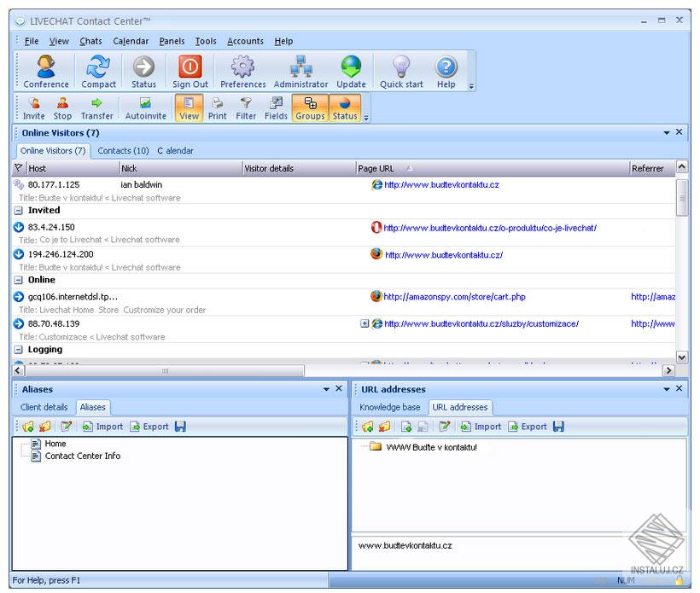The image size is (700, 593).
Task: Collapse the Invited visitors group
Action: [20, 210]
